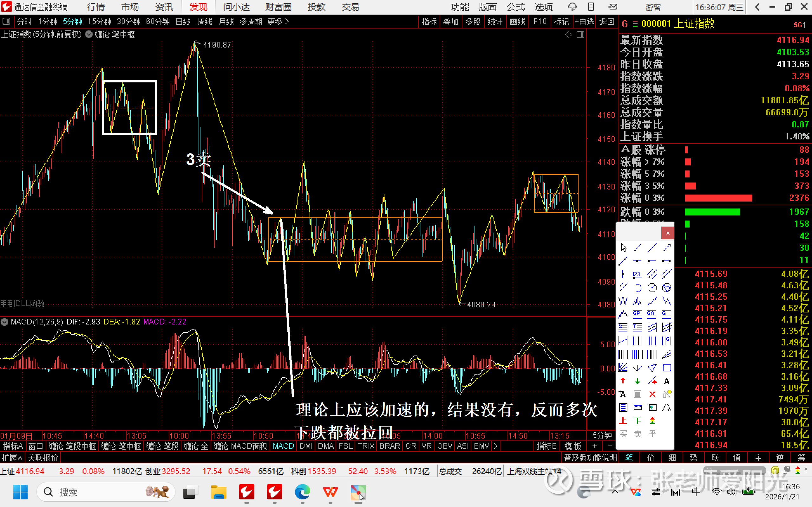Select the rectangle drawing tool
This screenshot has height=507, width=812.
click(x=666, y=368)
